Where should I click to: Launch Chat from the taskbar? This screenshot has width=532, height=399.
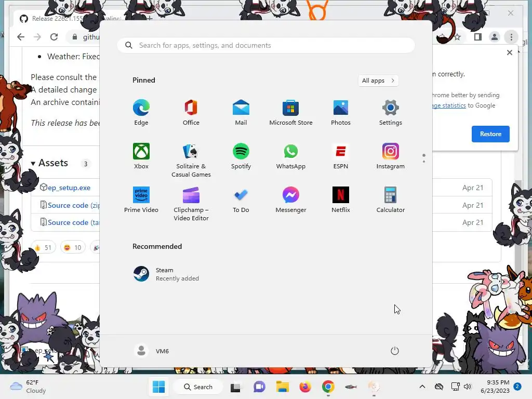click(259, 387)
